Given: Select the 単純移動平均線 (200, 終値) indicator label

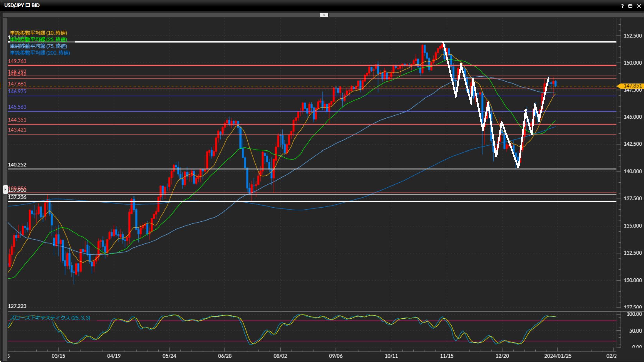Looking at the screenshot, I should coord(40,53).
